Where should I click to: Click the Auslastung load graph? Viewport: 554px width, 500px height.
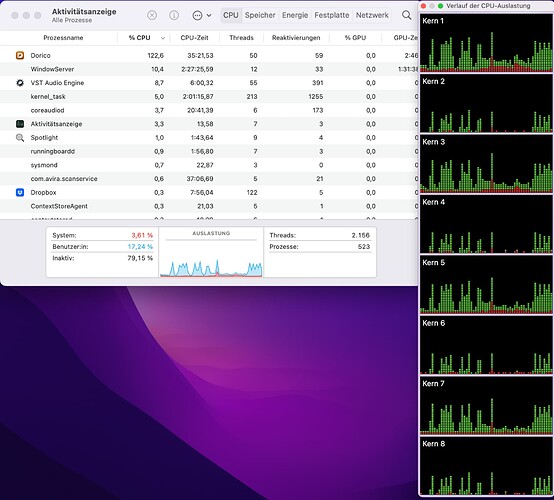pyautogui.click(x=211, y=260)
